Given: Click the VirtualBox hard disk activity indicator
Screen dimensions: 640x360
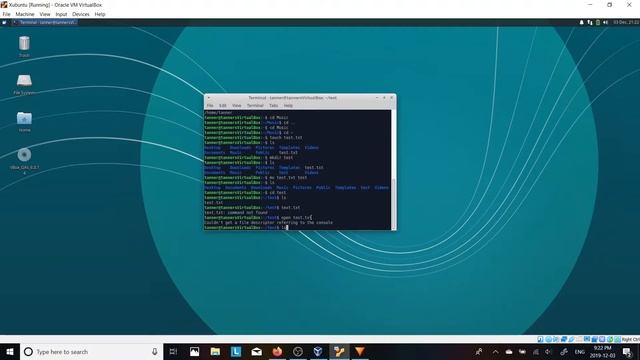Looking at the screenshot, I should [x=540, y=339].
